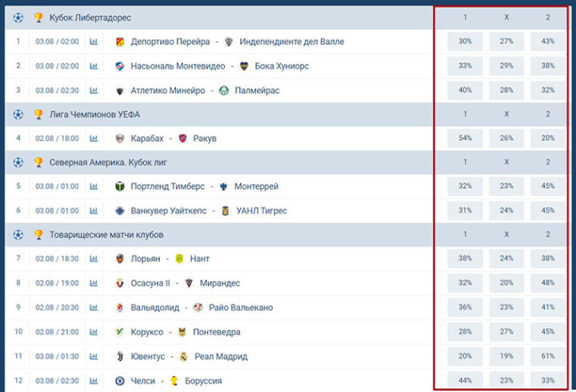Click trophy icon beside Товарищеские матчи клубов

38,234
